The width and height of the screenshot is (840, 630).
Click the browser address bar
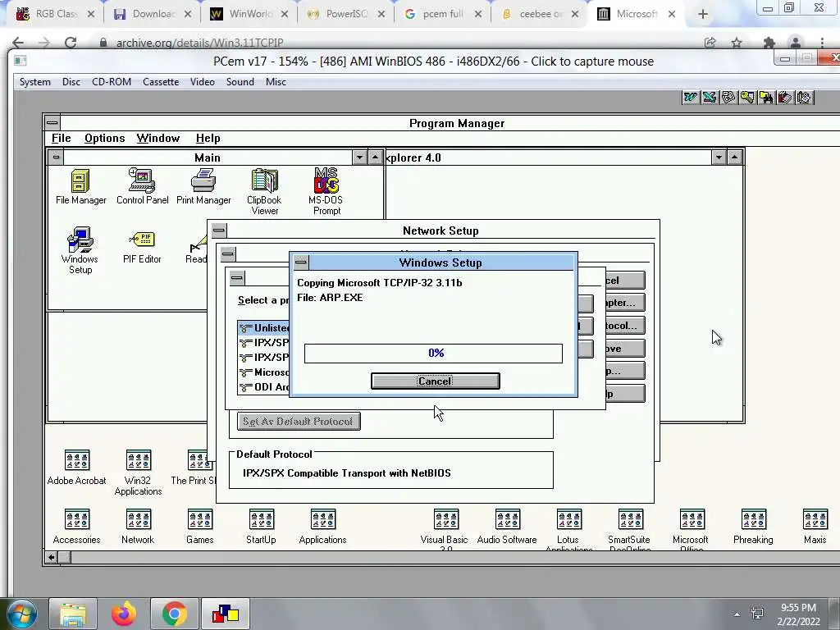(396, 43)
